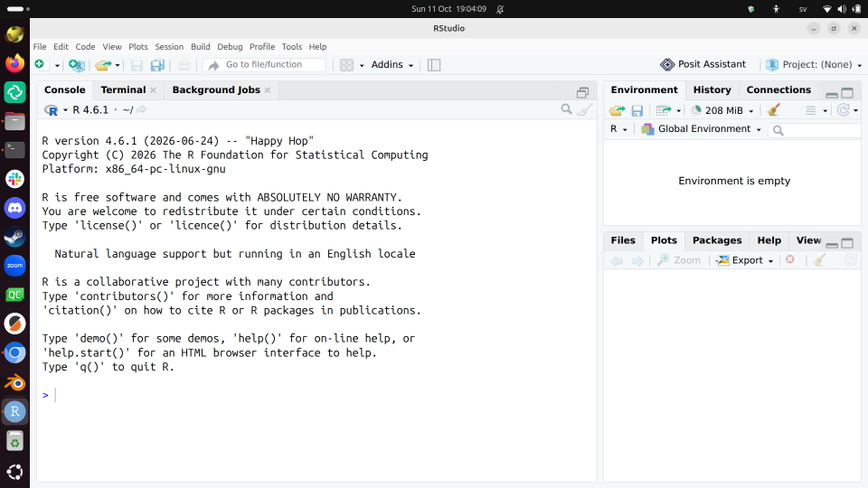The width and height of the screenshot is (868, 488).
Task: Open the new file type dropdown arrow
Action: coord(56,65)
